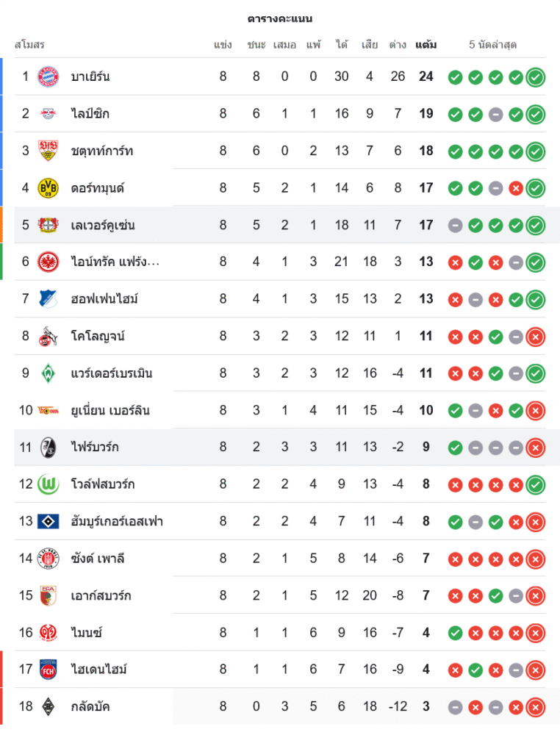
Task: Click the Werder Bremen diamond logo
Action: (x=48, y=373)
